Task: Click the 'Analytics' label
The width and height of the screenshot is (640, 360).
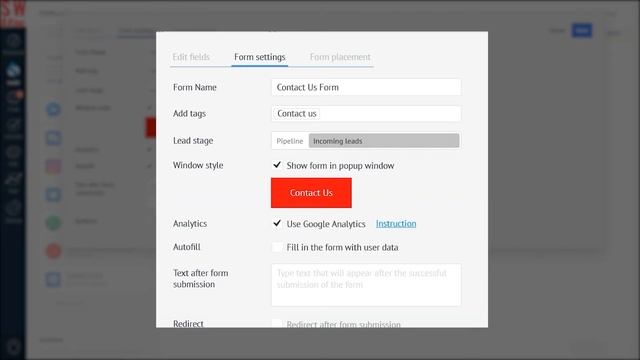Action: click(190, 224)
